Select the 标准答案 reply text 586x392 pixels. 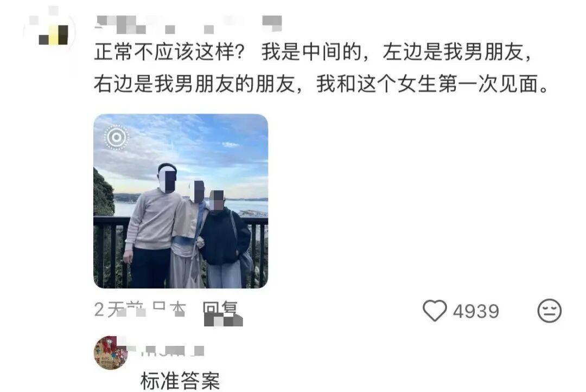click(180, 381)
